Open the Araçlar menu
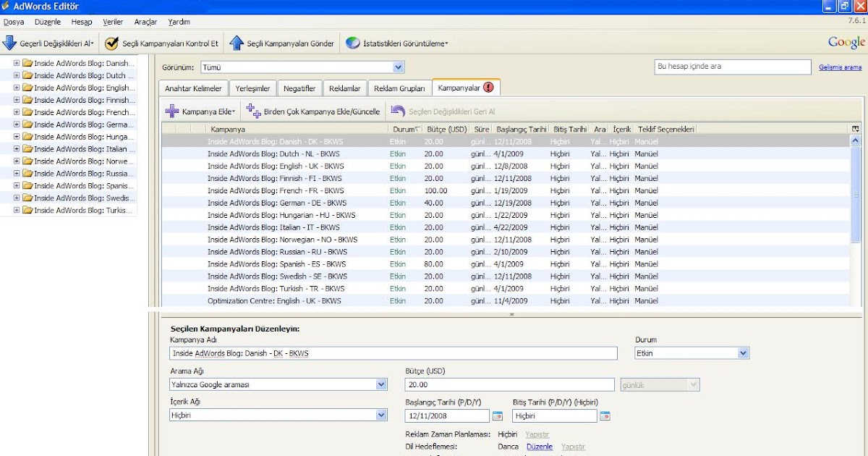868x456 pixels. 145,22
